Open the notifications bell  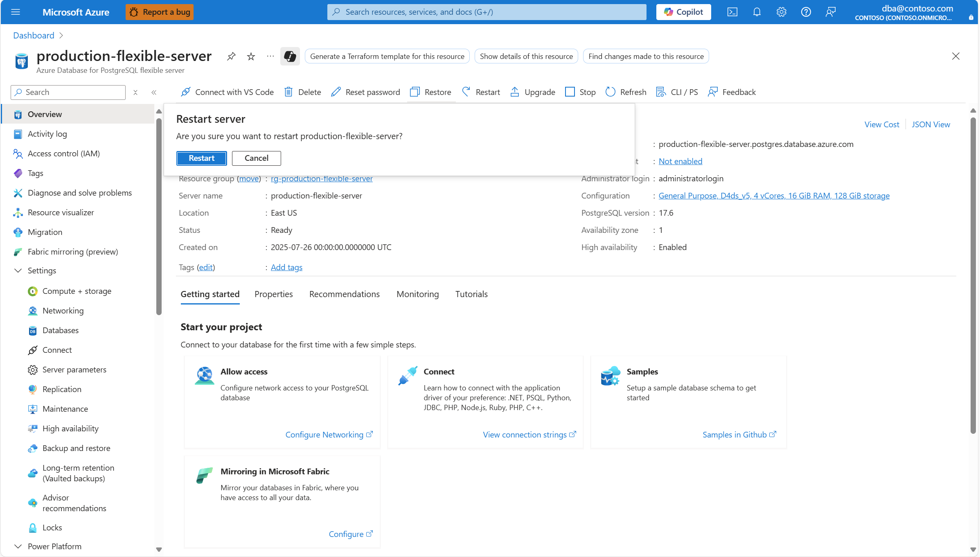(x=757, y=12)
